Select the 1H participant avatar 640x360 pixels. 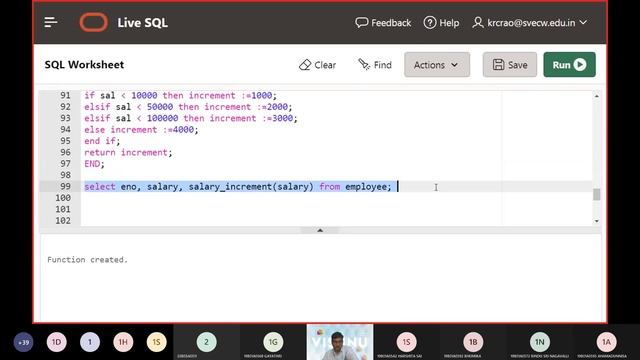tap(123, 342)
